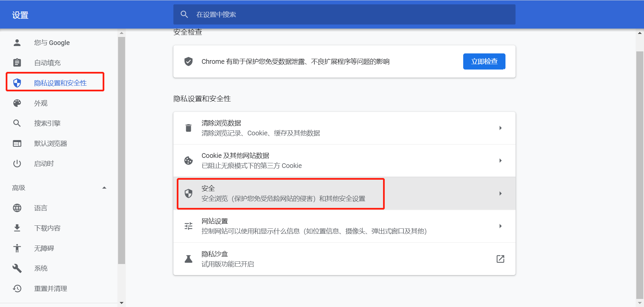Click the cookie icon for Cookie 及其他网站数据
Viewport: 644px width, 307px height.
pos(189,161)
